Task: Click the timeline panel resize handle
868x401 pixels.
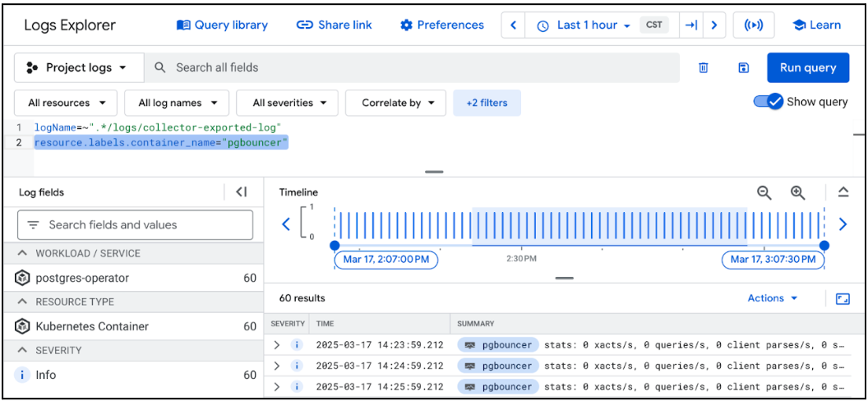Action: 564,278
